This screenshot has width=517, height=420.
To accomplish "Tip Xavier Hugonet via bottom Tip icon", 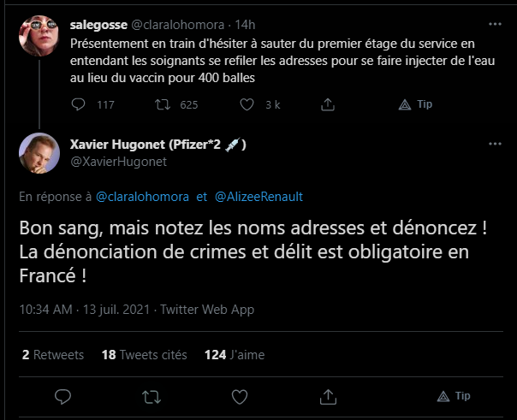I will (x=443, y=397).
